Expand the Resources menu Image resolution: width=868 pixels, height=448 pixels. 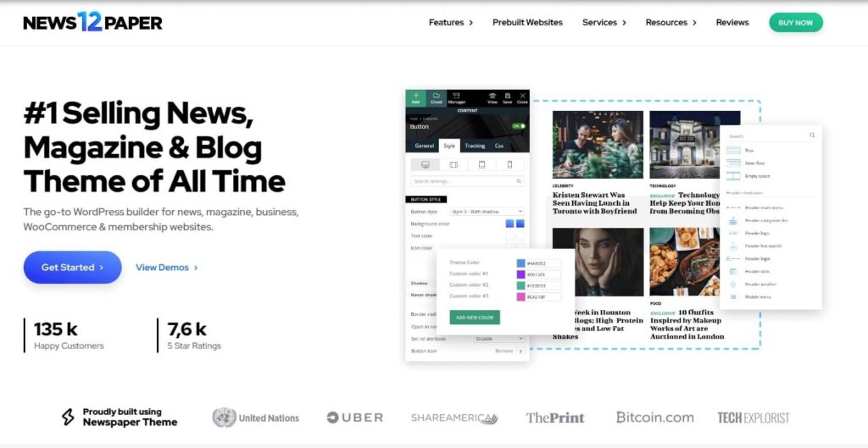(x=671, y=23)
